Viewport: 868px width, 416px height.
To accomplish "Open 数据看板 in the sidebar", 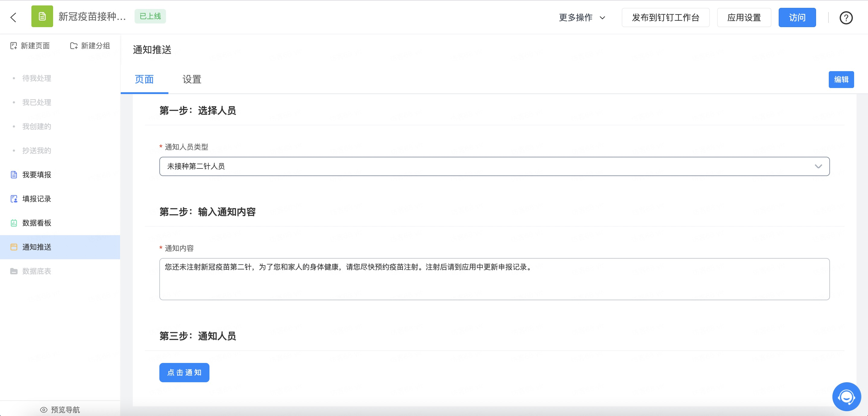I will coord(37,223).
